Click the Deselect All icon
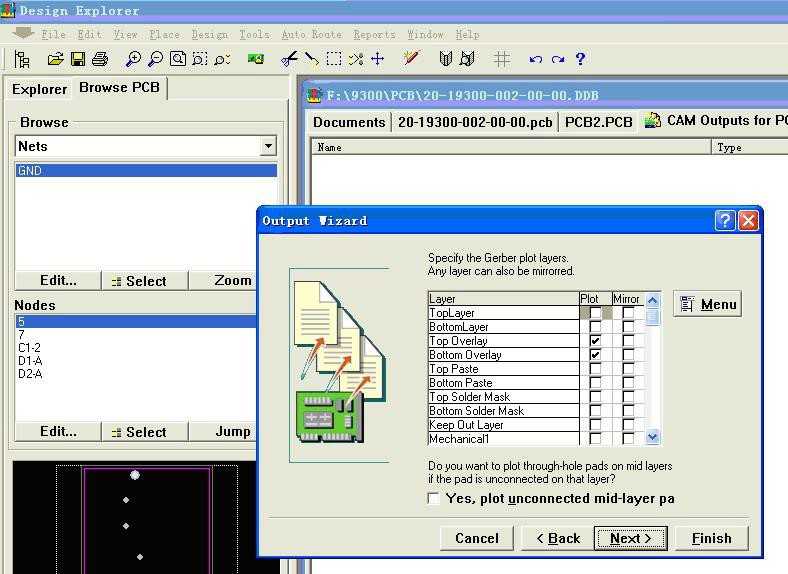This screenshot has height=574, width=788. [x=356, y=59]
